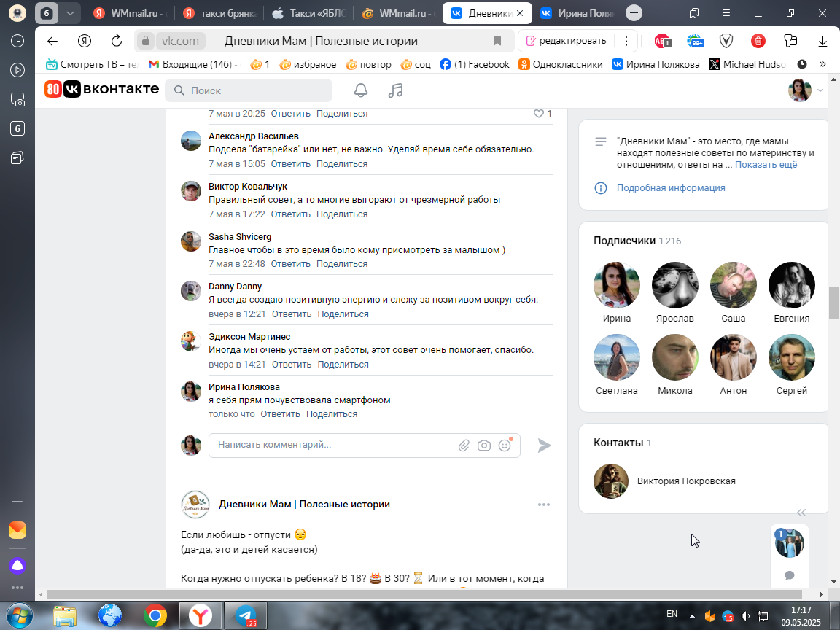Take screenshot via sidebar camera icon
The height and width of the screenshot is (630, 840).
17,100
